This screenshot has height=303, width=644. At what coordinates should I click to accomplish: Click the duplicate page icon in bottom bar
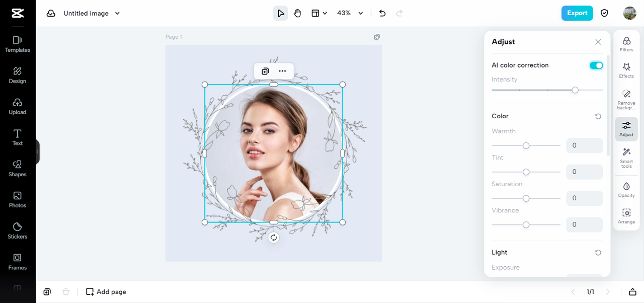click(x=47, y=292)
